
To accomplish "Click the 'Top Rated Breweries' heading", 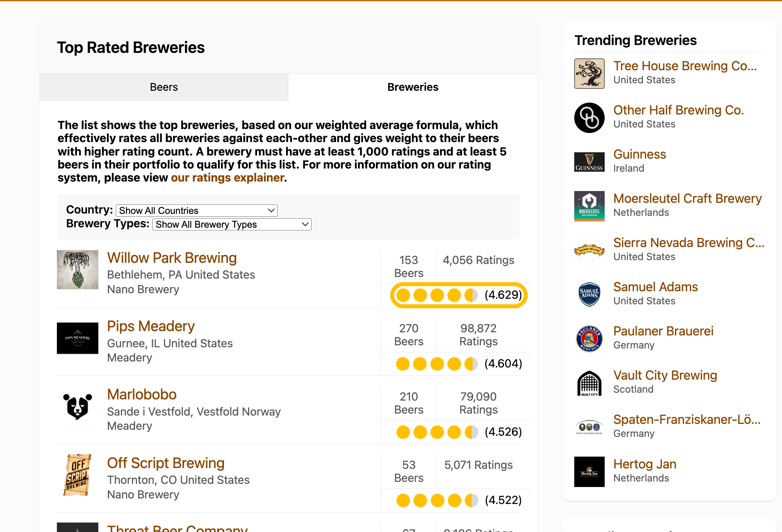I will click(131, 47).
